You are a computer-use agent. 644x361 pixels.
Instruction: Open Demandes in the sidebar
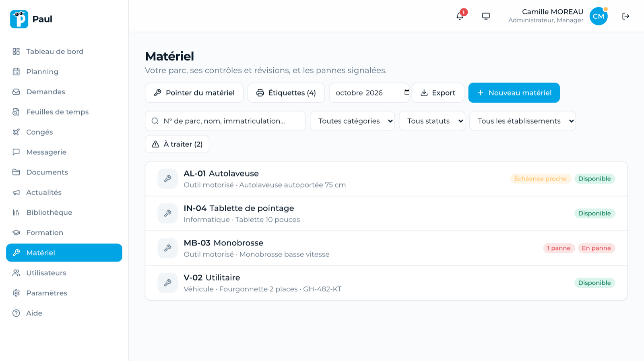tap(64, 92)
